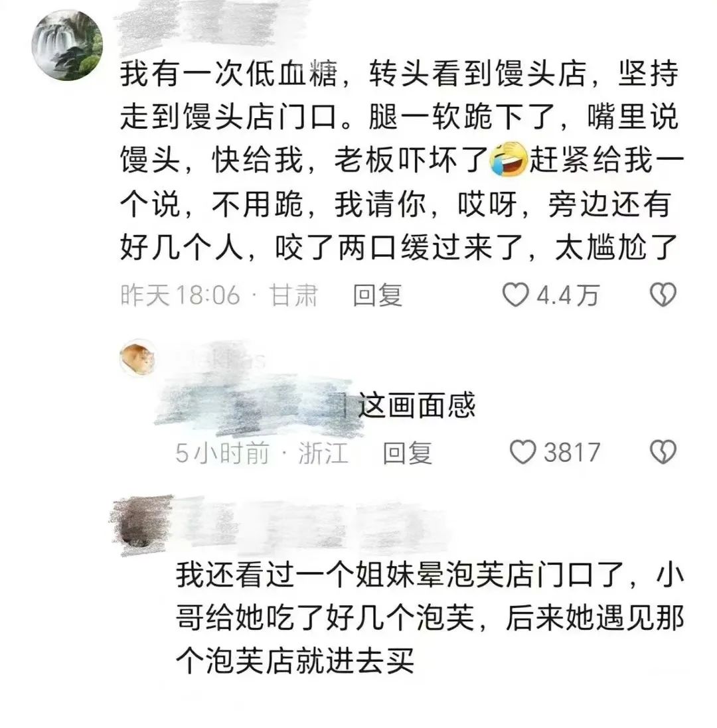
Task: Open the bread cat avatar profile
Action: (137, 356)
